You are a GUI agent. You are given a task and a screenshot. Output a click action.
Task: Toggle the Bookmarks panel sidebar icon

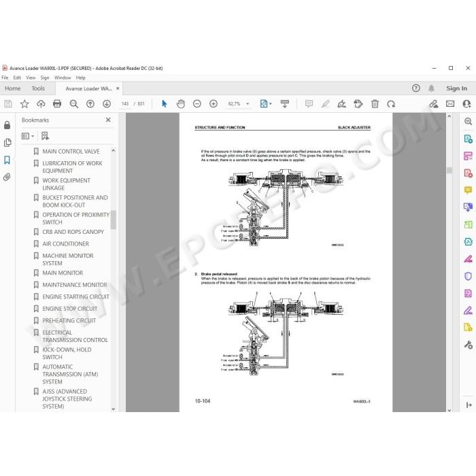7,160
